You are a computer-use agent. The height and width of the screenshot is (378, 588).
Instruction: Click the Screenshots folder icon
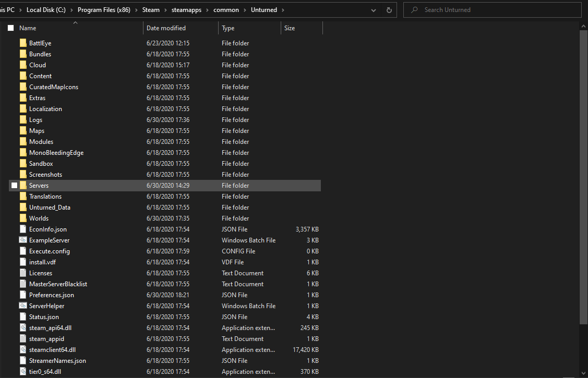tap(23, 175)
